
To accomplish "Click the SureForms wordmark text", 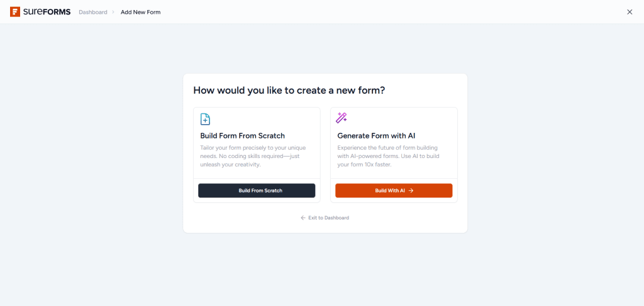I will 47,12.
